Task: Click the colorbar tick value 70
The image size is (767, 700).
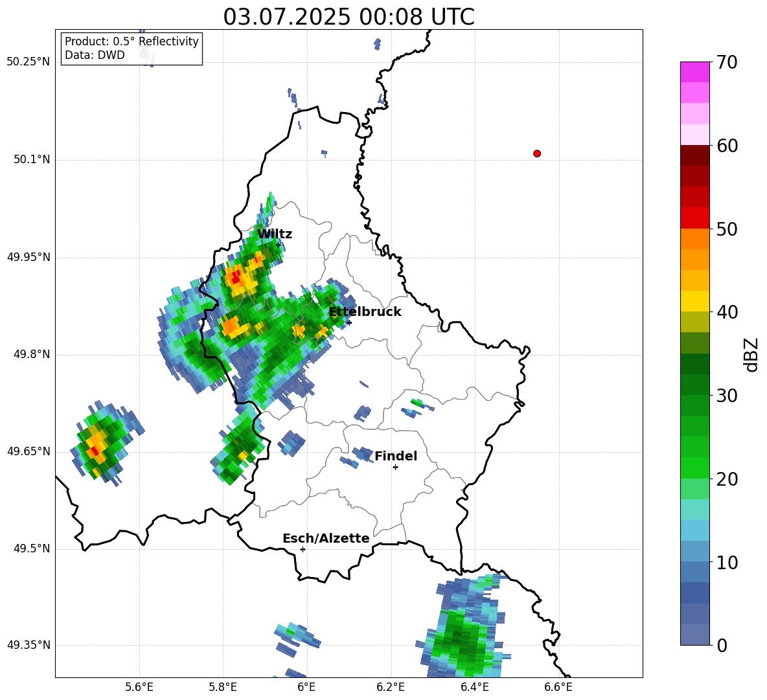Action: pos(727,63)
